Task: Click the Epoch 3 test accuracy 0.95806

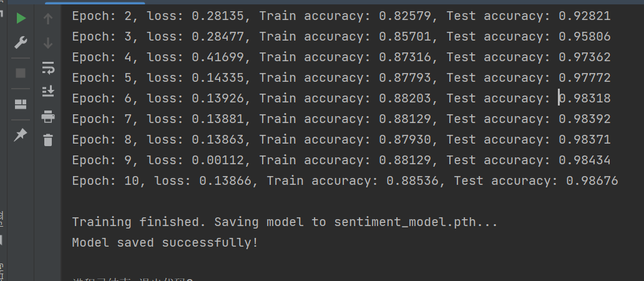Action: [584, 37]
